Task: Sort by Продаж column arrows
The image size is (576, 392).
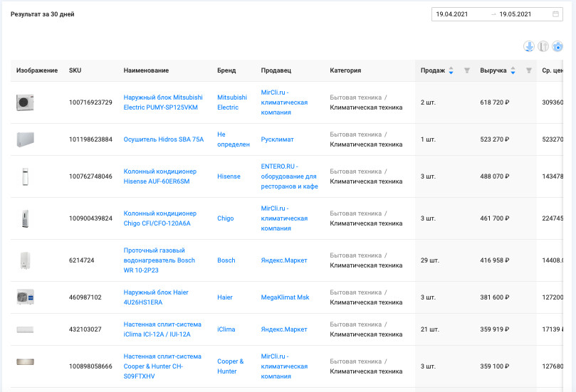Action: pyautogui.click(x=451, y=70)
